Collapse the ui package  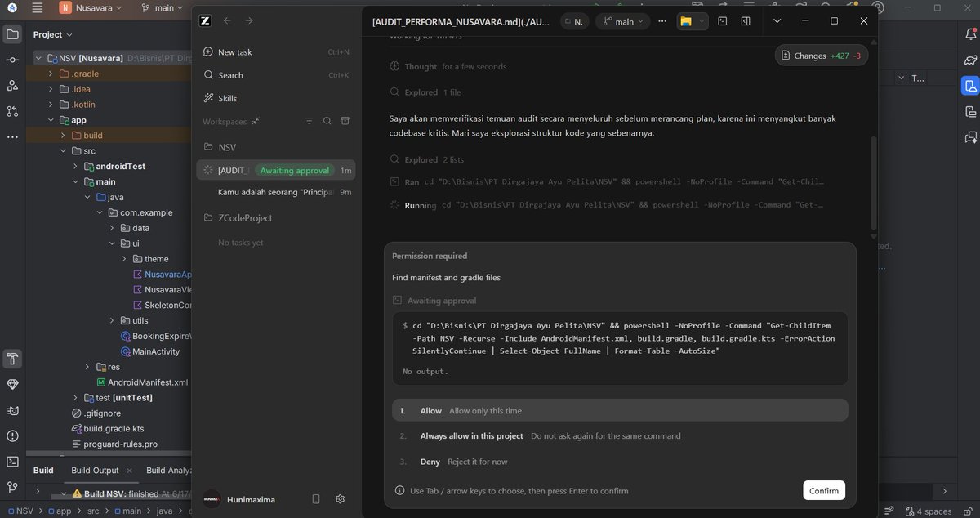112,243
